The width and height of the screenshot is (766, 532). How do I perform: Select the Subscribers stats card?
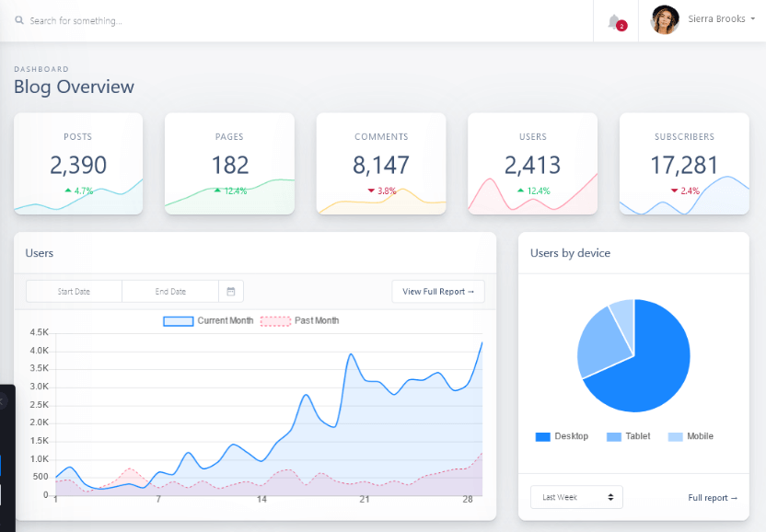(684, 164)
